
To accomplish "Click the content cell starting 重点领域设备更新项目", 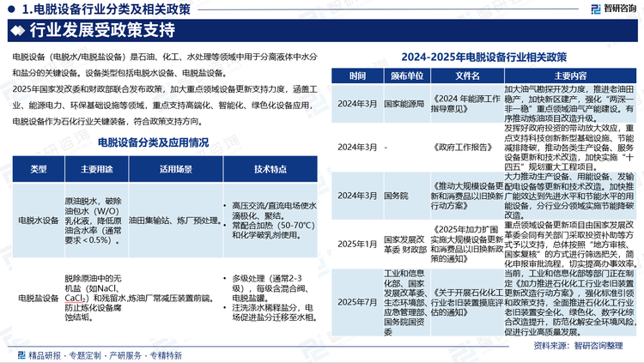I will pos(570,245).
